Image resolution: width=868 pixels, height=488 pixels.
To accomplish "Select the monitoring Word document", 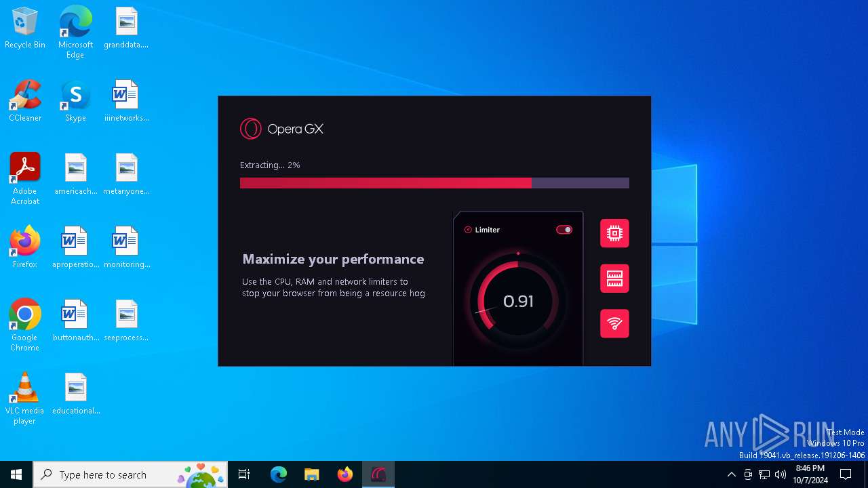I will click(x=126, y=248).
